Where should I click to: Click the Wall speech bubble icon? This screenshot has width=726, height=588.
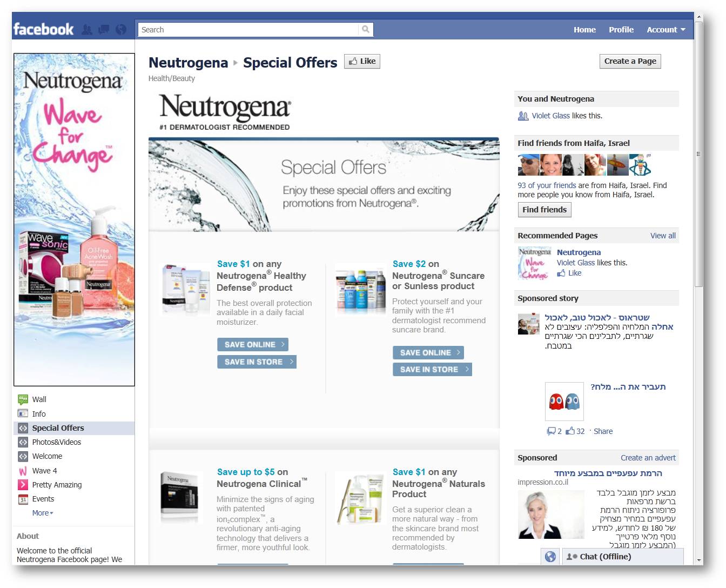pyautogui.click(x=23, y=399)
